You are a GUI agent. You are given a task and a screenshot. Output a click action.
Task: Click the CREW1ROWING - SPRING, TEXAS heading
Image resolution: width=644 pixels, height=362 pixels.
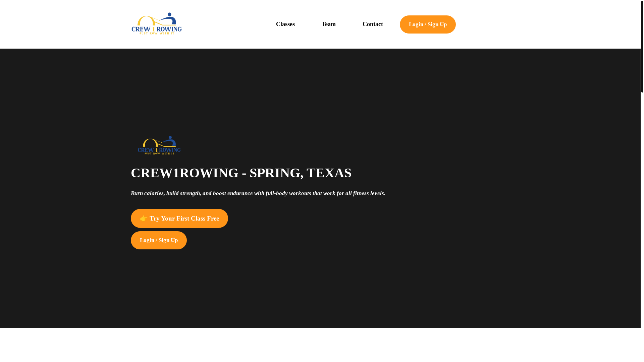tap(241, 173)
